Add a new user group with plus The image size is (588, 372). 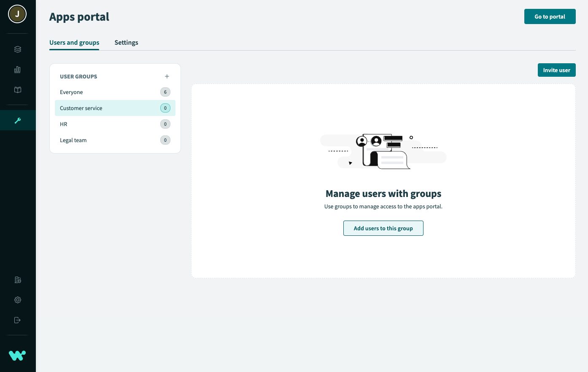click(x=167, y=76)
